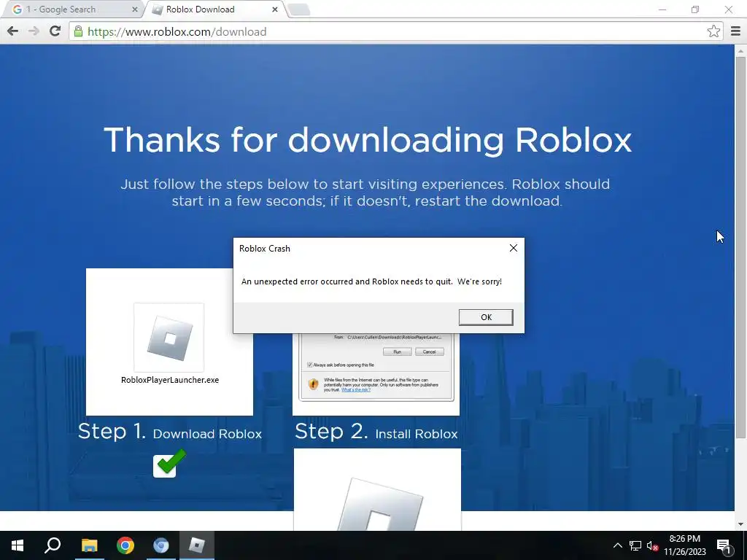Close the Roblox Download tab

tap(275, 9)
